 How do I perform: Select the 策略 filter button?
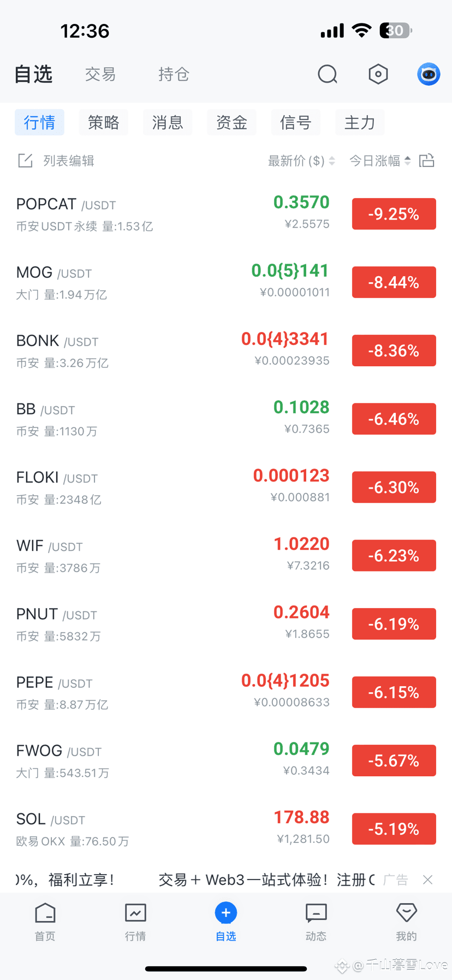103,122
